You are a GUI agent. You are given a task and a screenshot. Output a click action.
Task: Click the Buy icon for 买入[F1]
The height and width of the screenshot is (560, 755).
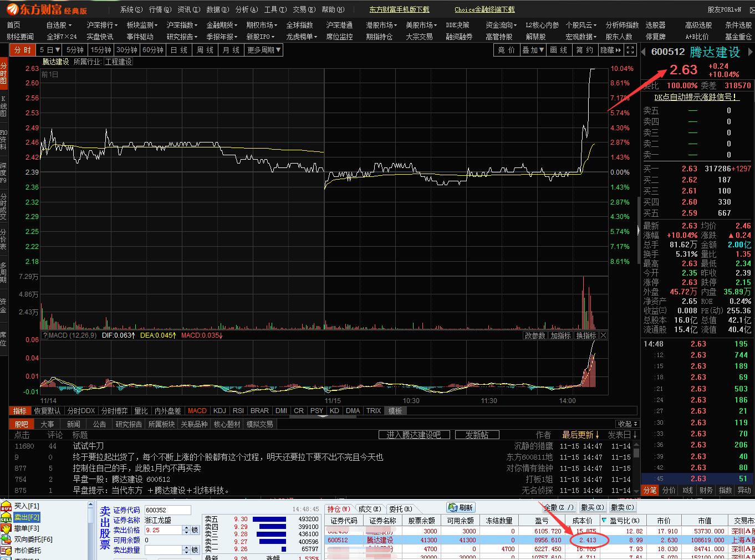(x=6, y=506)
